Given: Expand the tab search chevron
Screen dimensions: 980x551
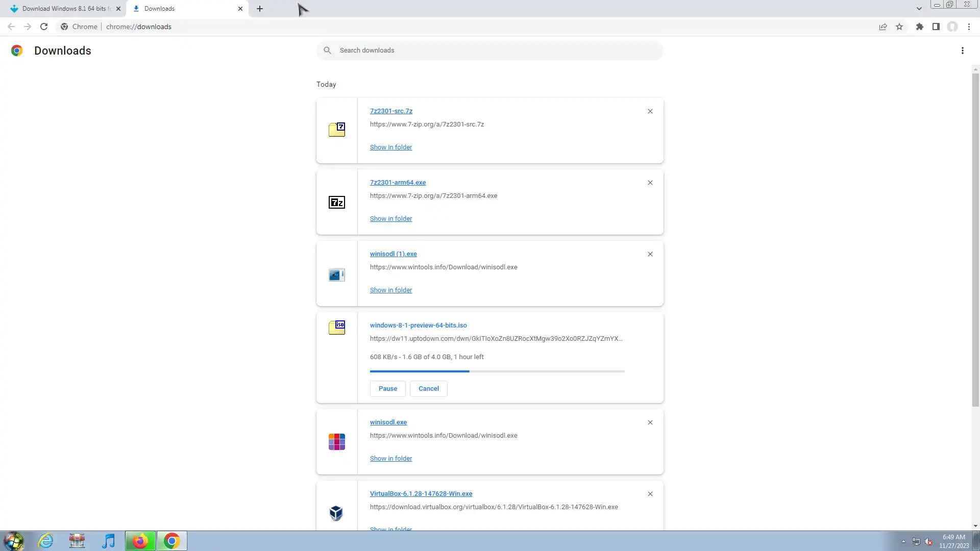Looking at the screenshot, I should pyautogui.click(x=919, y=9).
